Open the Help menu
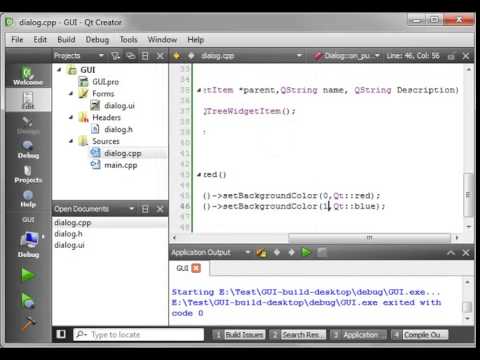 pos(195,40)
